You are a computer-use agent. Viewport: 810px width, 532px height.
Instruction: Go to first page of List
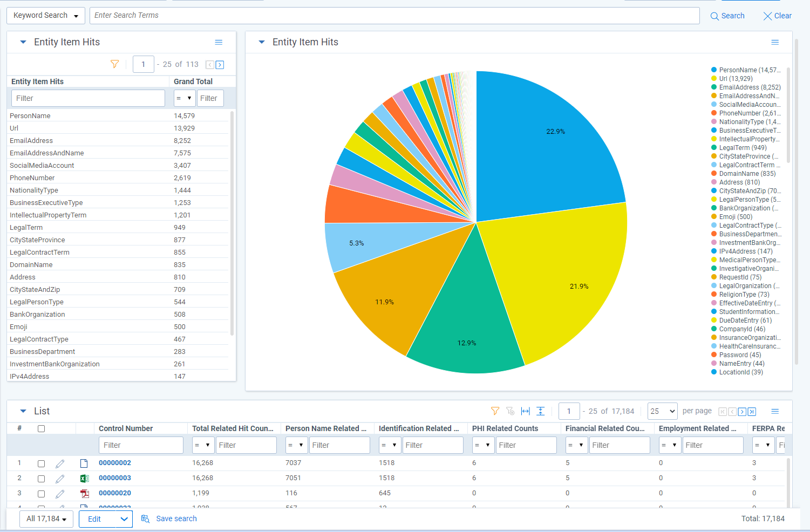(723, 412)
